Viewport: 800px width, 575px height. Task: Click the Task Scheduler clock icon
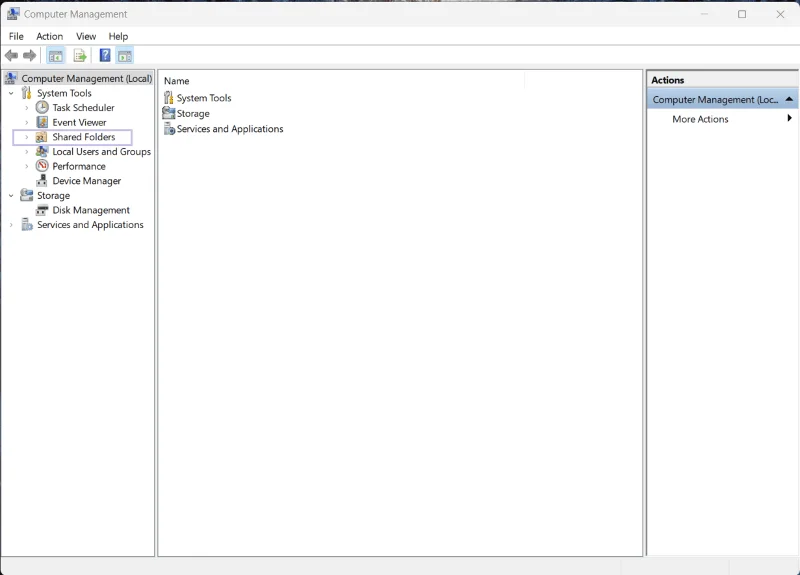click(42, 108)
